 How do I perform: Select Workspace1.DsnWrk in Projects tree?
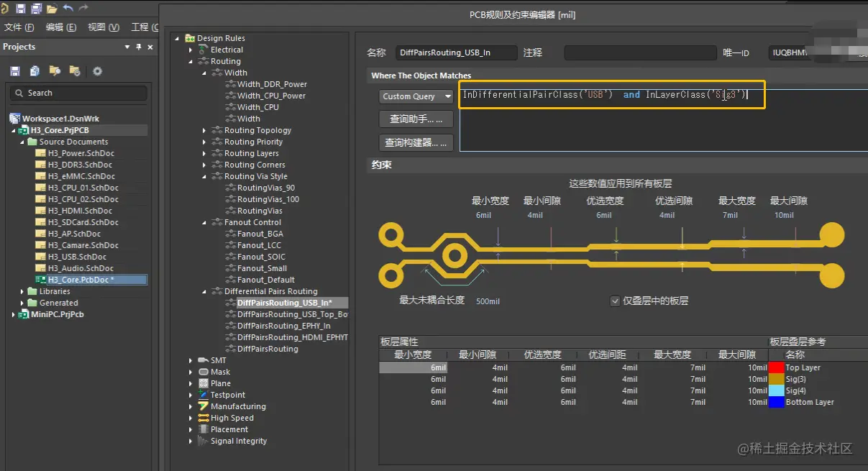[x=60, y=119]
